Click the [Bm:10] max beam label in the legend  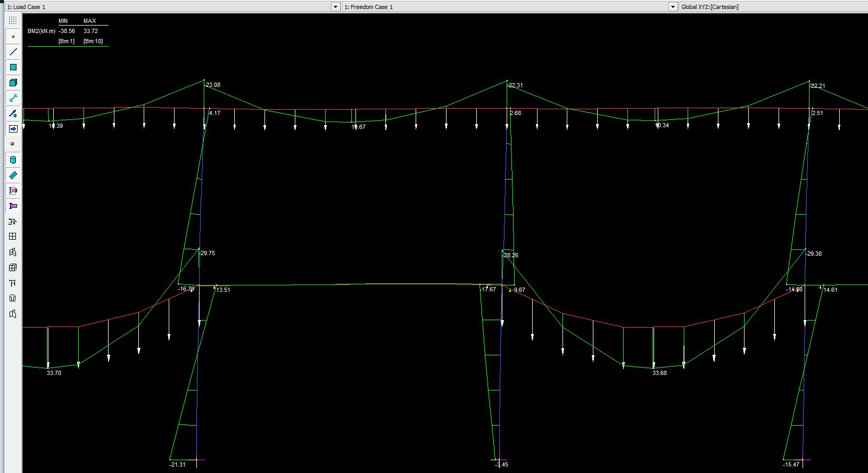[93, 41]
